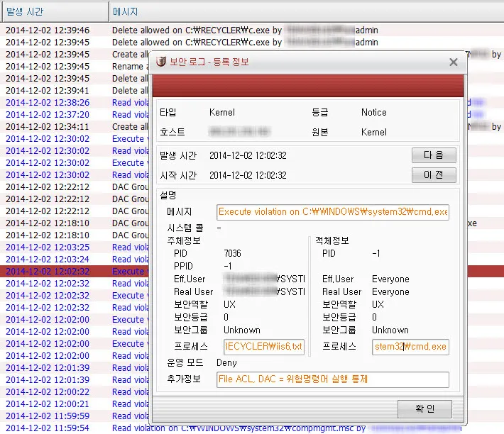504x434 pixels.
Task: Click the 객체정보 프로세스 field with cmd.exe
Action: click(410, 347)
